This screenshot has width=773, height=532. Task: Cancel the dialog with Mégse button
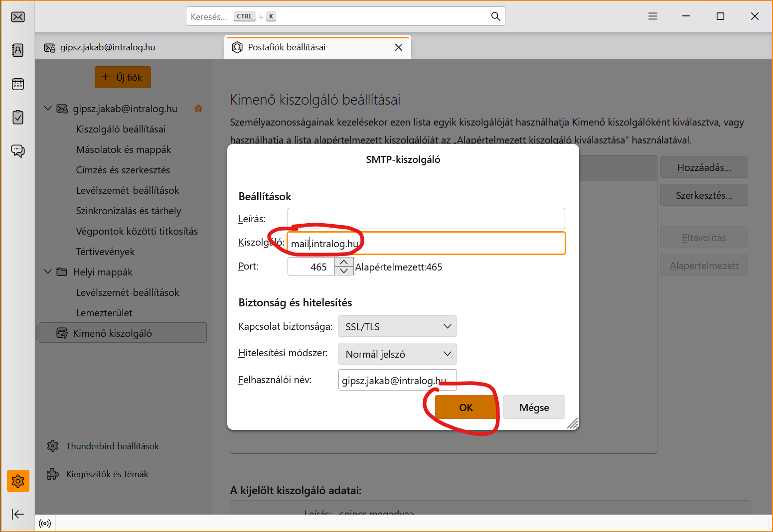534,407
